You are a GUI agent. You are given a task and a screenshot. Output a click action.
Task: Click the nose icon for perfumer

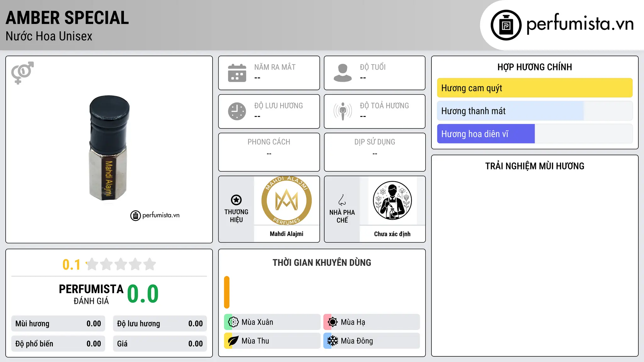click(342, 200)
